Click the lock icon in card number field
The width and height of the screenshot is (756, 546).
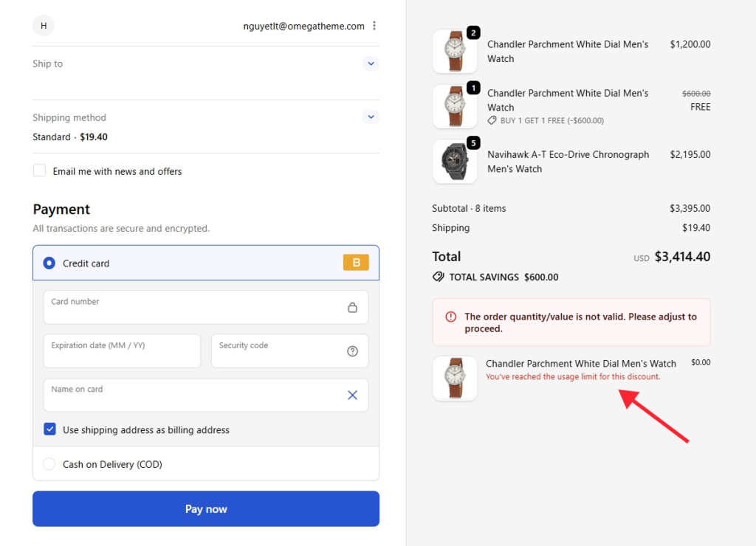(354, 306)
